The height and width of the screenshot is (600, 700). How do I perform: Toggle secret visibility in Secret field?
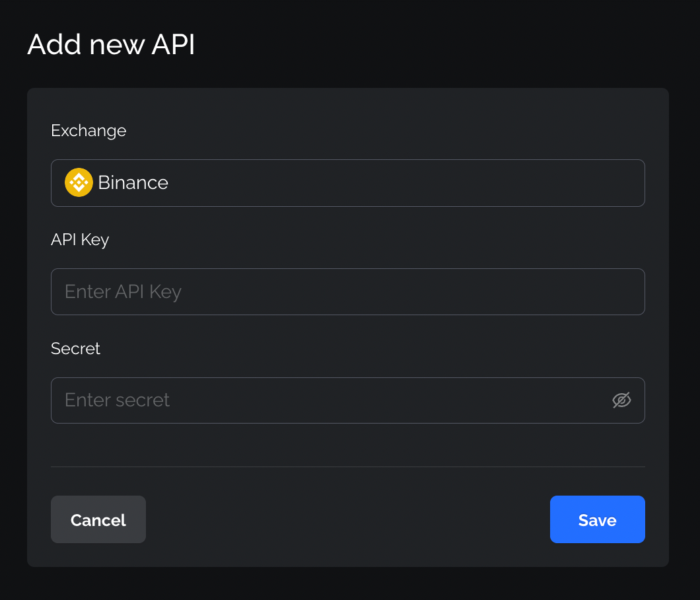pyautogui.click(x=621, y=400)
